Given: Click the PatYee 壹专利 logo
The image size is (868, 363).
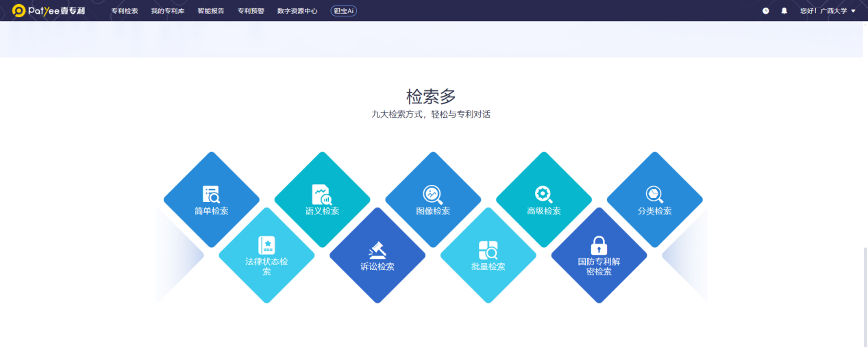Looking at the screenshot, I should [x=49, y=11].
